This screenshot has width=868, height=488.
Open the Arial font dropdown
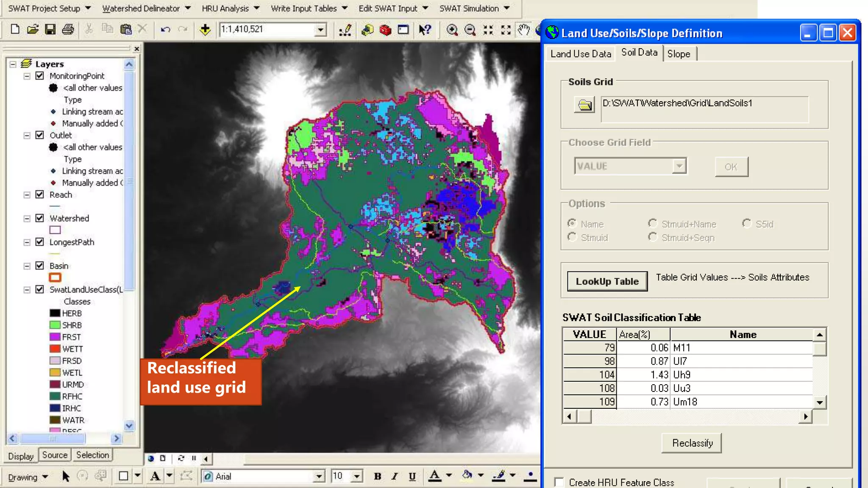[x=319, y=476]
